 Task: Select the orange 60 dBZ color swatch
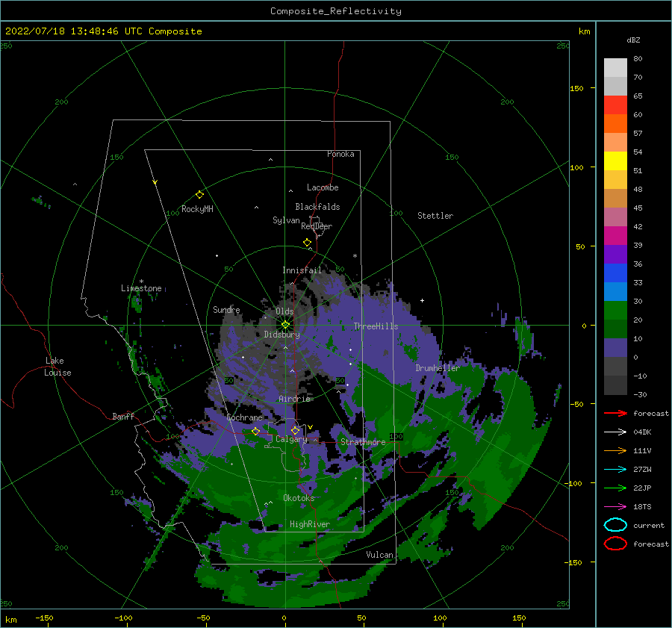(x=615, y=123)
